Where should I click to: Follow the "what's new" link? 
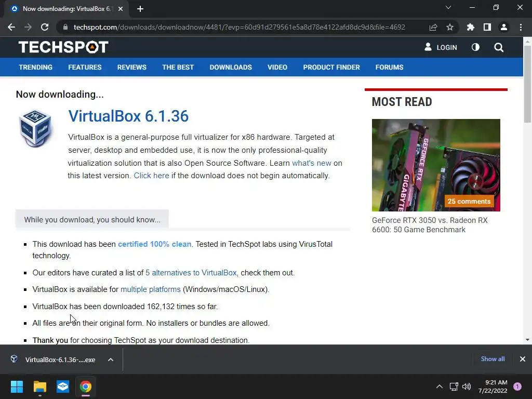click(312, 163)
